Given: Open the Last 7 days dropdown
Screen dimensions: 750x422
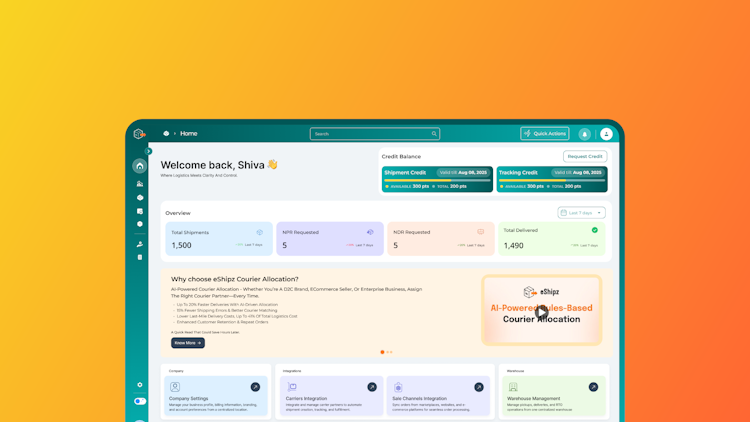Looking at the screenshot, I should 581,213.
